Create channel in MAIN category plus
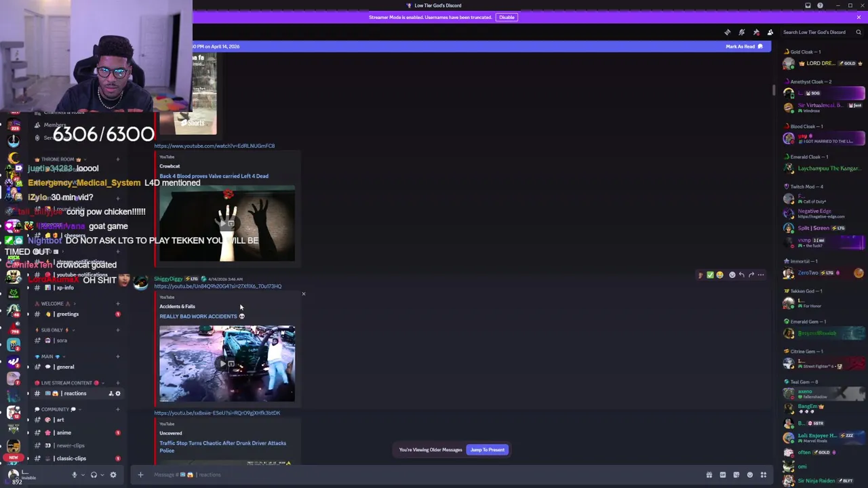Screen dimensions: 868x488 117,357
